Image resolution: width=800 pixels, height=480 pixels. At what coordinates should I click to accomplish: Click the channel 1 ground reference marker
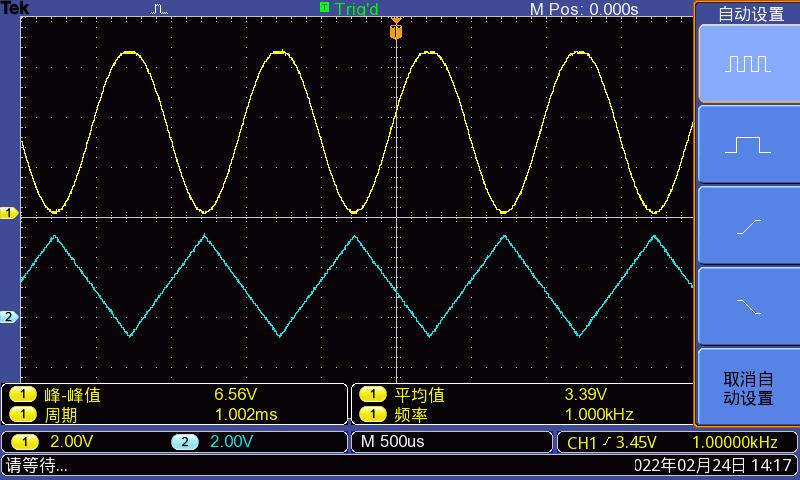point(10,213)
